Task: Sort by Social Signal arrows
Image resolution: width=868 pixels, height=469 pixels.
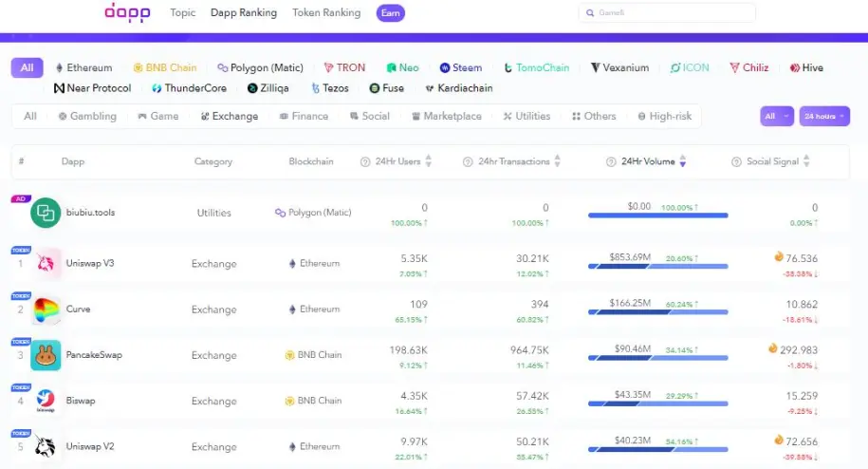Action: click(x=806, y=161)
